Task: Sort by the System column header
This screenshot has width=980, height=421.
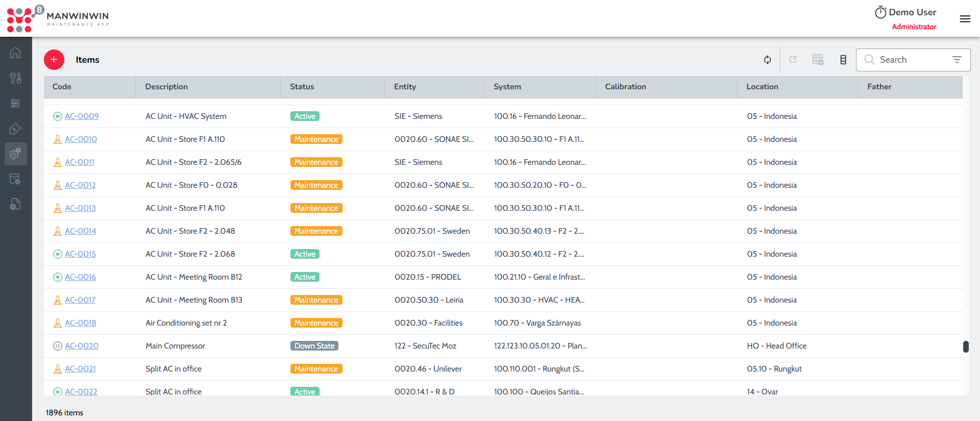Action: click(540, 87)
